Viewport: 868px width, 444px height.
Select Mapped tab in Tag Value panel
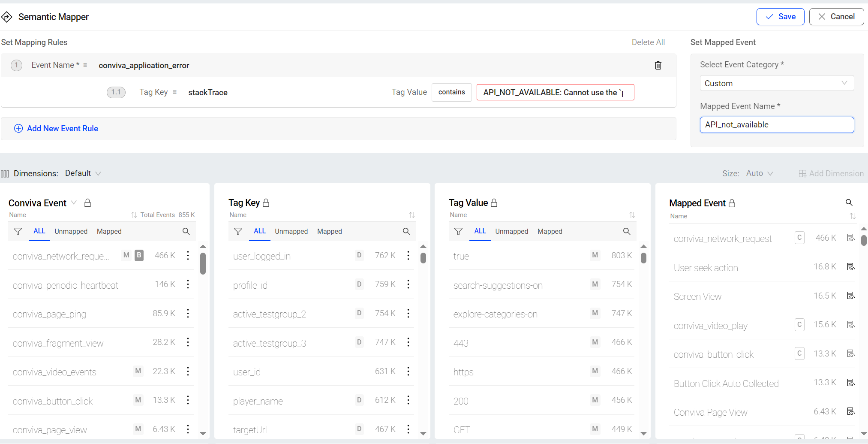(550, 231)
